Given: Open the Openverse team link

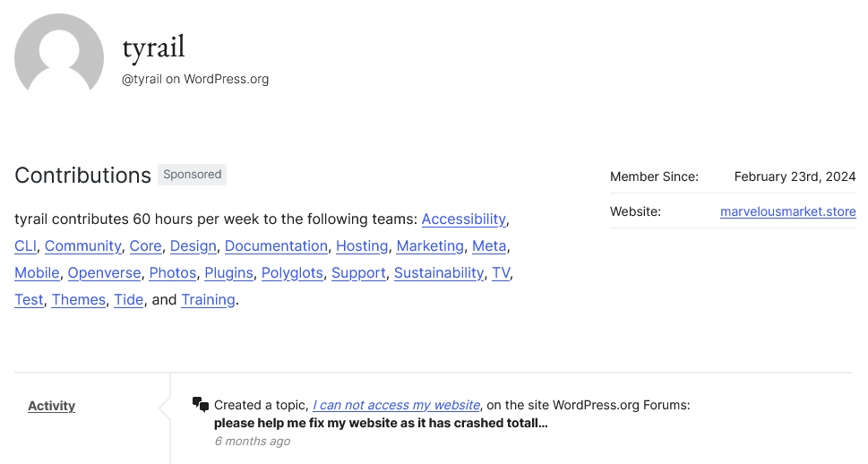Looking at the screenshot, I should pos(104,273).
